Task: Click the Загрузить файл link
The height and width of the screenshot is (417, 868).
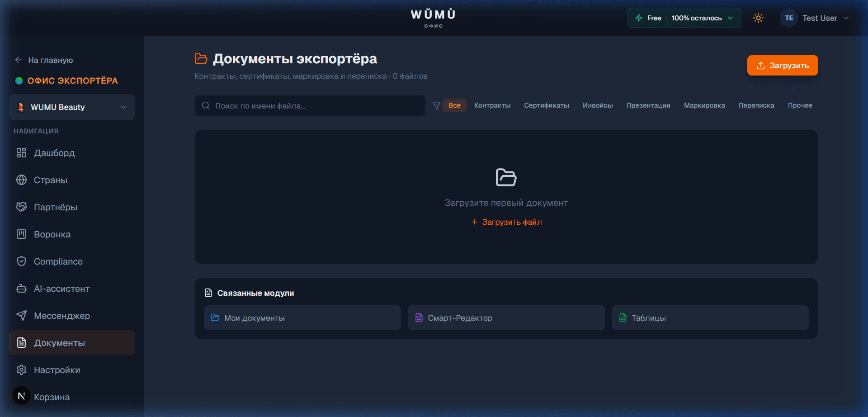Action: coord(506,222)
